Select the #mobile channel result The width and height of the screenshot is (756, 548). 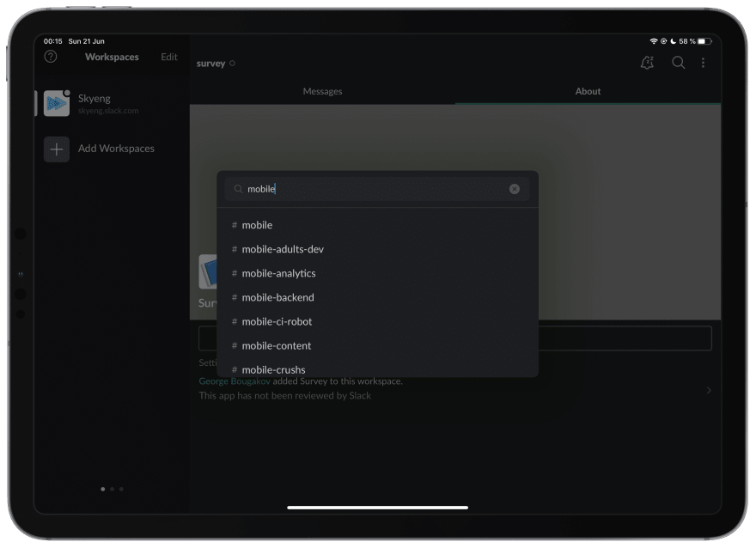377,225
